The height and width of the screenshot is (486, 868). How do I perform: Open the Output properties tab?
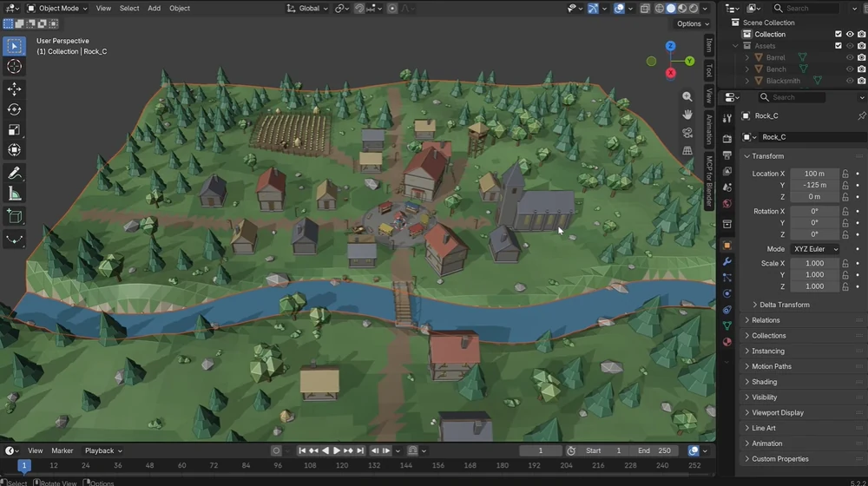727,155
